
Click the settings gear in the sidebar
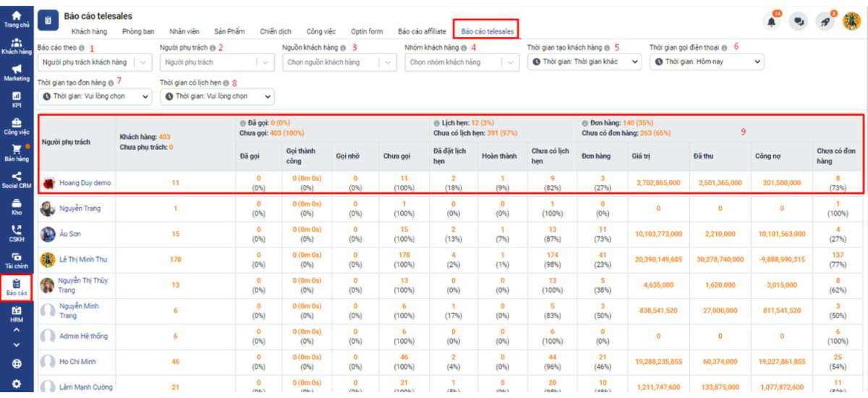point(16,384)
